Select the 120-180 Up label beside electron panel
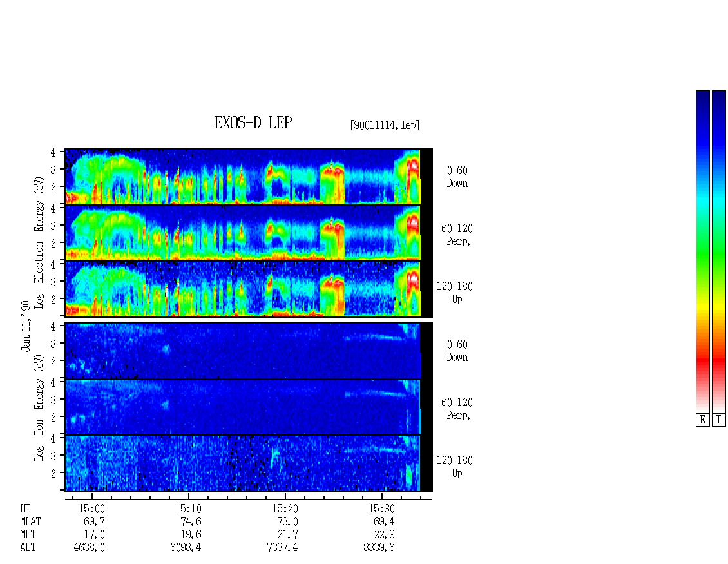Screen dimensions: 728x564 [455, 293]
